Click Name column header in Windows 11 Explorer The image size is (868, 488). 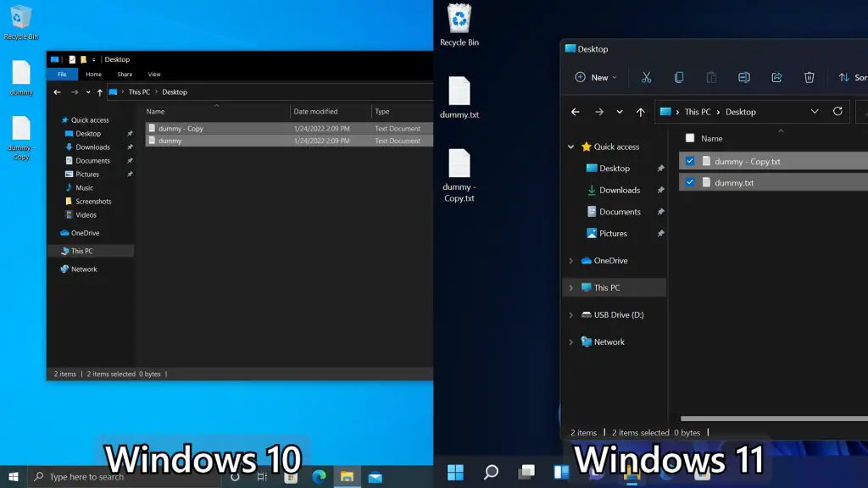[x=711, y=138]
